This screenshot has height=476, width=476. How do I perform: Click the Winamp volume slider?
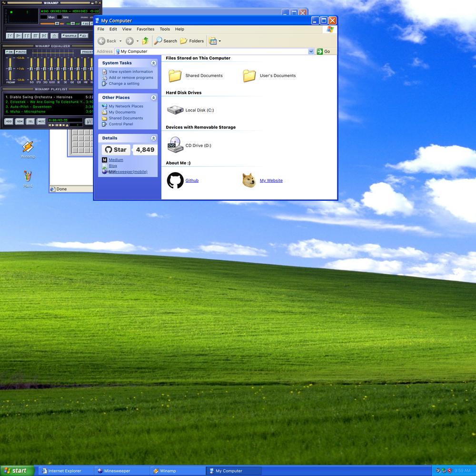point(52,24)
